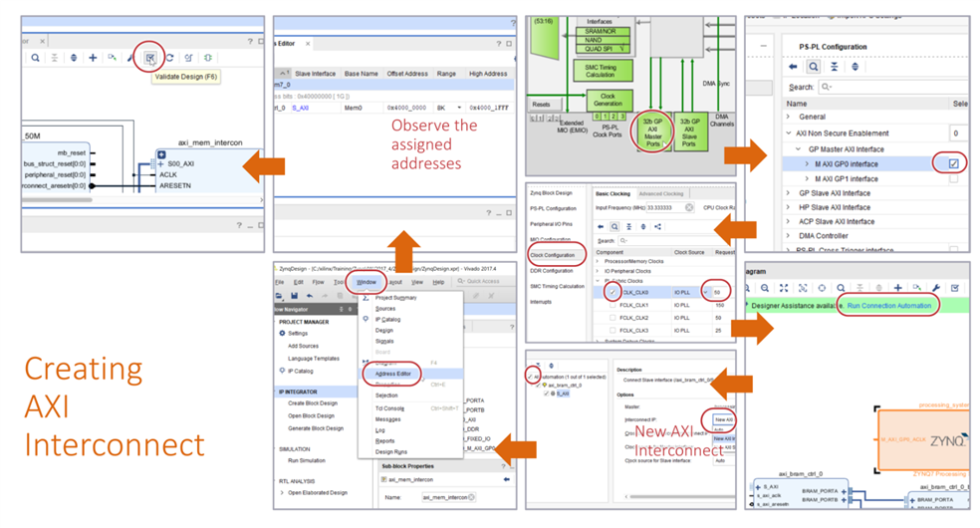Clear the axi_mem_intercon Name field
Screen dimensions: 980x528
pos(471,497)
